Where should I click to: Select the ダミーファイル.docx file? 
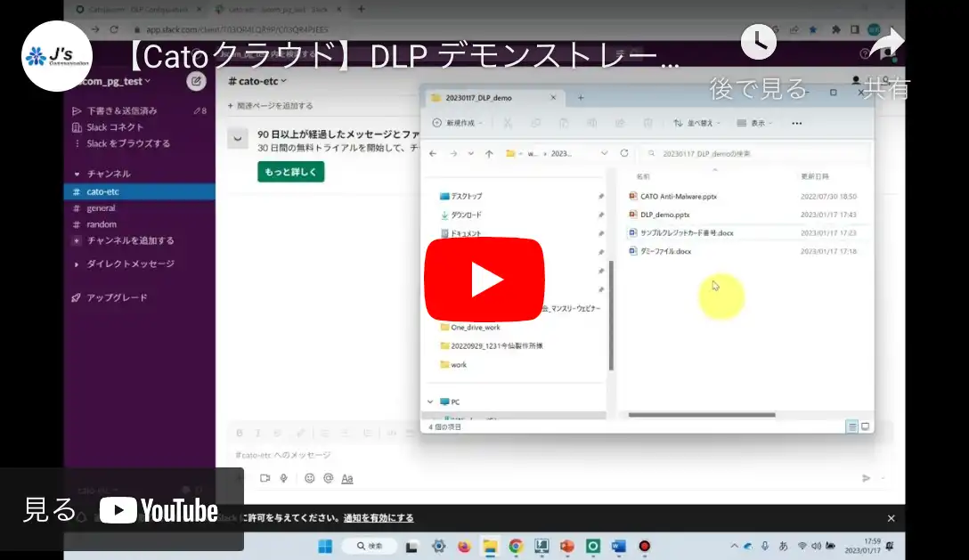tap(659, 251)
